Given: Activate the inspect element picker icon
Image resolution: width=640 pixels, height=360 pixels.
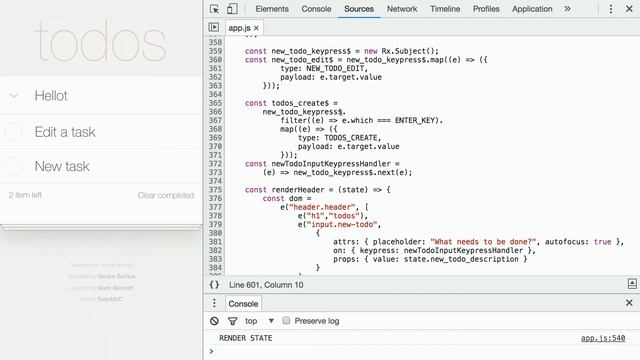Looking at the screenshot, I should (214, 9).
